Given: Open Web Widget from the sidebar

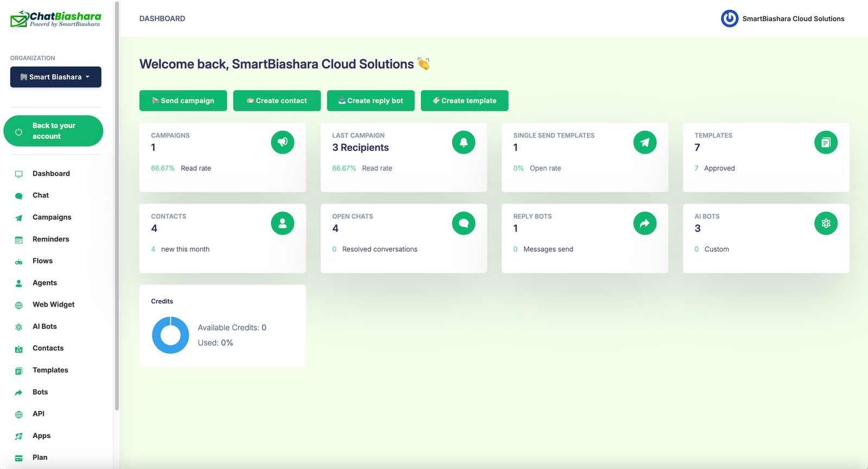Looking at the screenshot, I should coord(54,305).
